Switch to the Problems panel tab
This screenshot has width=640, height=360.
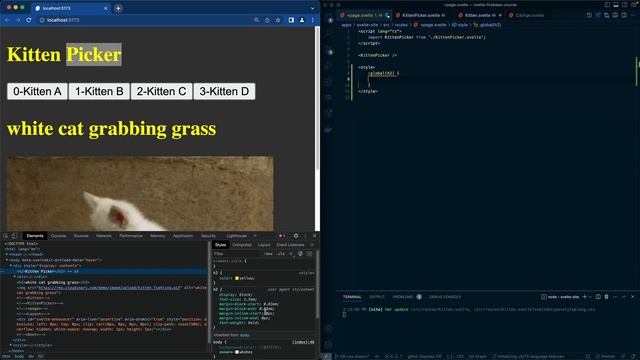tap(402, 297)
